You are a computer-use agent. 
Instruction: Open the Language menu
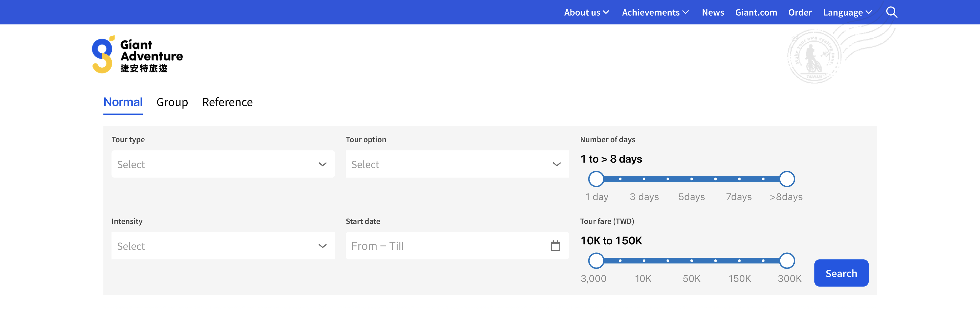[x=847, y=12]
